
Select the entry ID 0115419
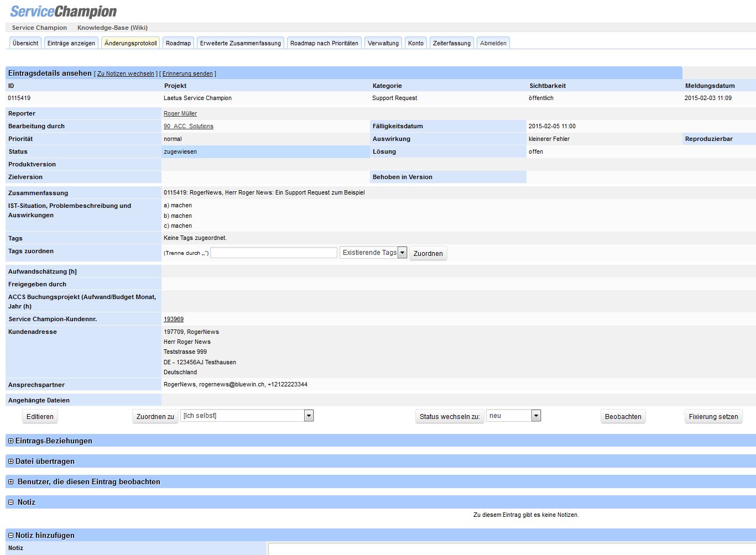19,98
